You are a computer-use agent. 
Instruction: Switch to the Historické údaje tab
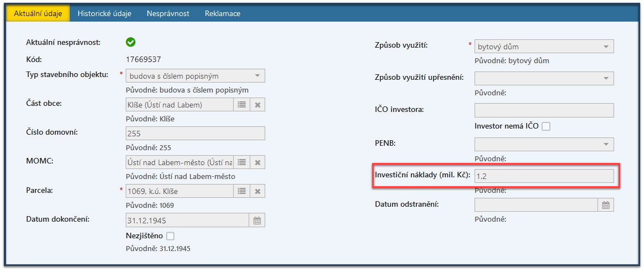pyautogui.click(x=104, y=13)
